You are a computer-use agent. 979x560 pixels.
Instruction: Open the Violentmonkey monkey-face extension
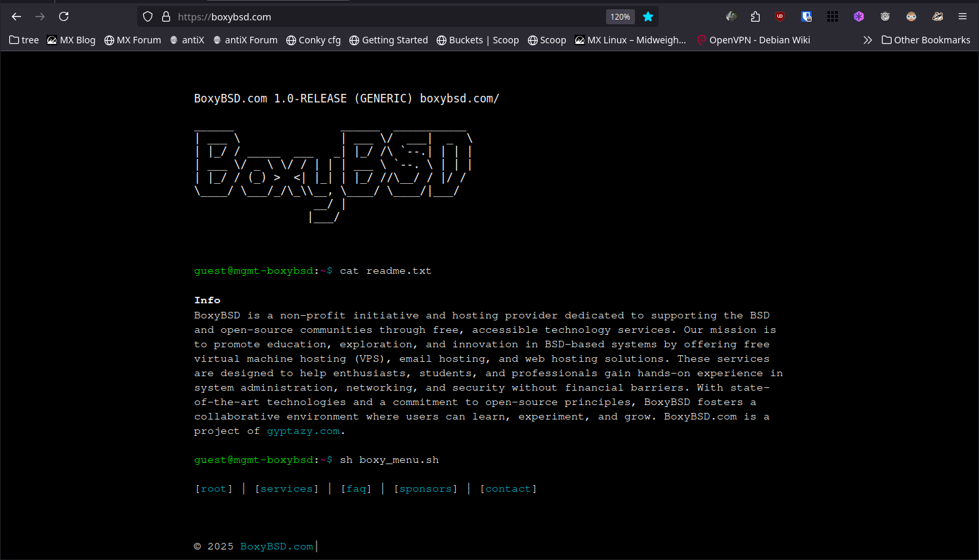coord(885,16)
